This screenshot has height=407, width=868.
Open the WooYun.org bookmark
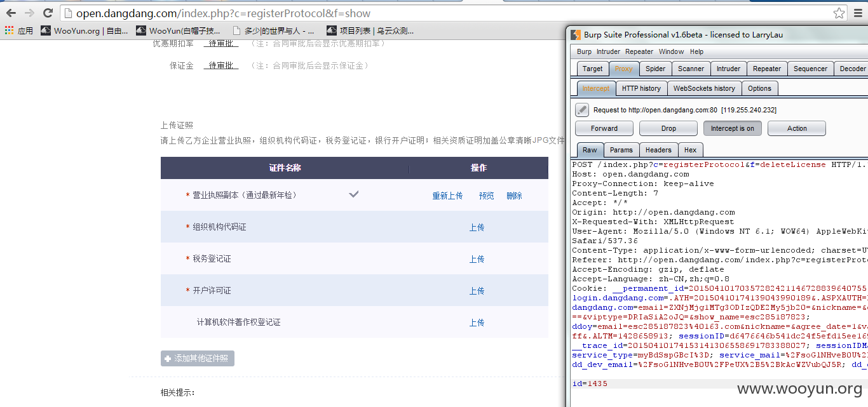point(85,30)
